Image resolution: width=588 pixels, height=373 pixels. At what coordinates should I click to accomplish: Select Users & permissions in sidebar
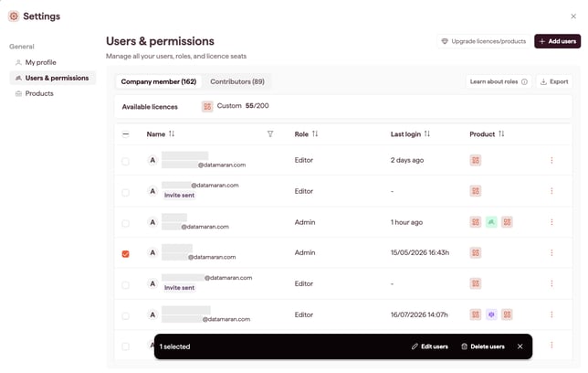click(x=52, y=78)
